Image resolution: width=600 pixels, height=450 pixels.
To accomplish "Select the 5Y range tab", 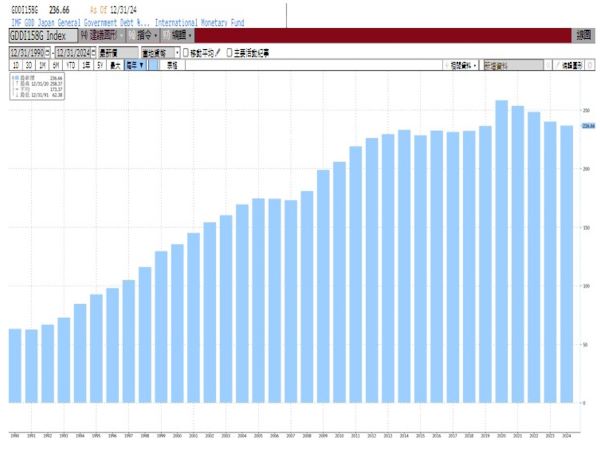I will [x=100, y=65].
